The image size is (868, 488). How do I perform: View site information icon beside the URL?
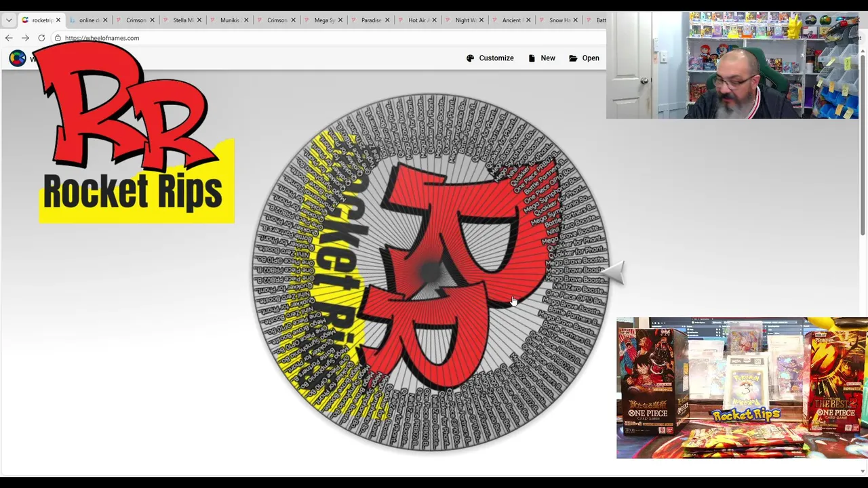58,38
